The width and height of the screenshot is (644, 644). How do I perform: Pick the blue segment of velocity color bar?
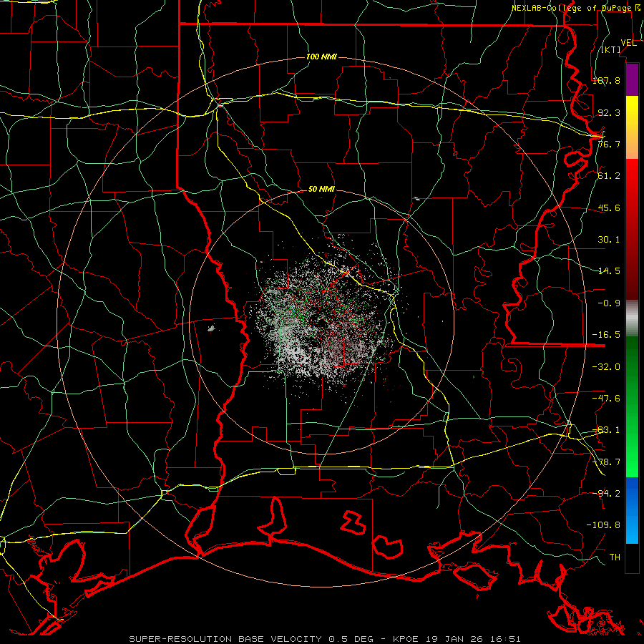tap(632, 510)
